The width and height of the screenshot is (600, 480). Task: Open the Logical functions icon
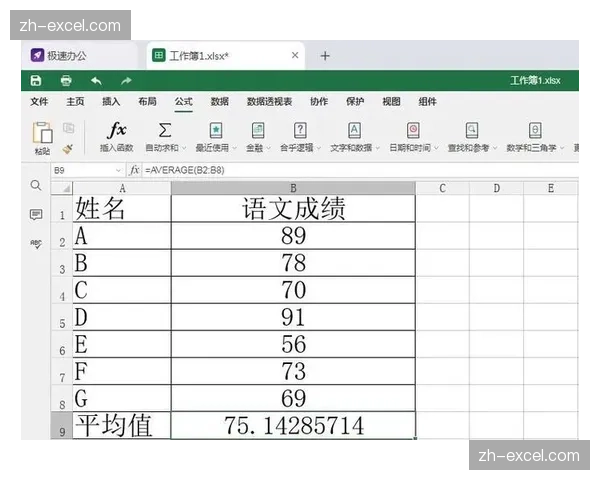[300, 130]
